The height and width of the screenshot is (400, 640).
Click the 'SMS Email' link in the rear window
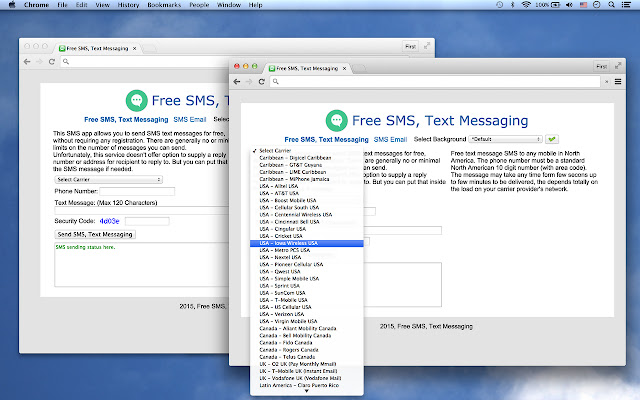click(x=190, y=120)
